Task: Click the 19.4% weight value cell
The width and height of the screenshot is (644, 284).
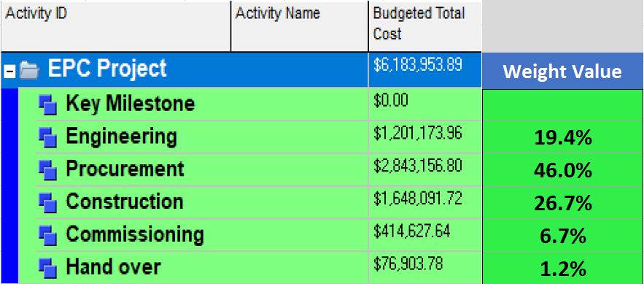Action: pyautogui.click(x=562, y=137)
